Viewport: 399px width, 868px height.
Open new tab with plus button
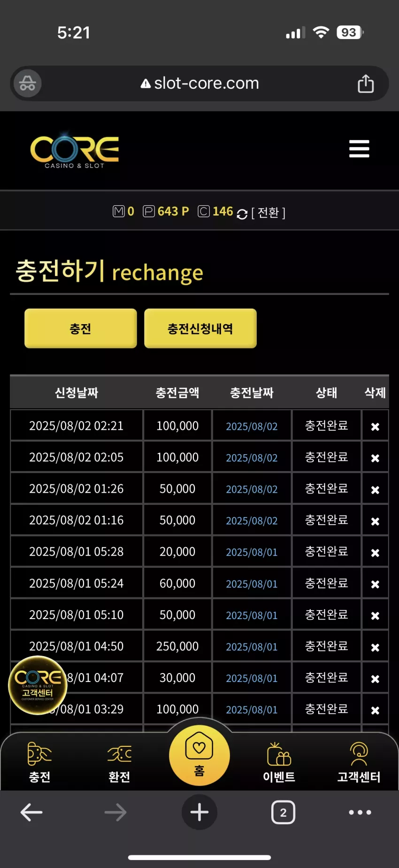[x=199, y=812]
